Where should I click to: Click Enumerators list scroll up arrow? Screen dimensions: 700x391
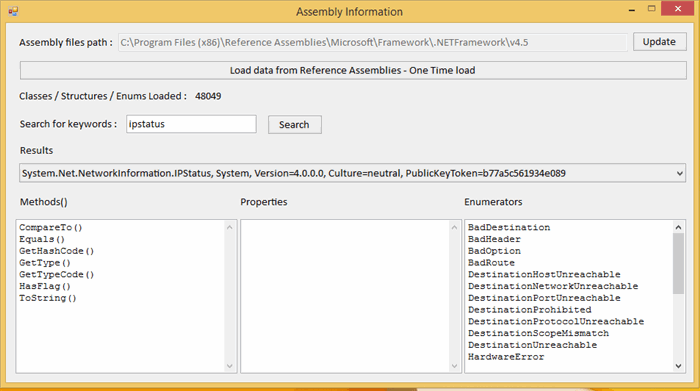[679, 227]
